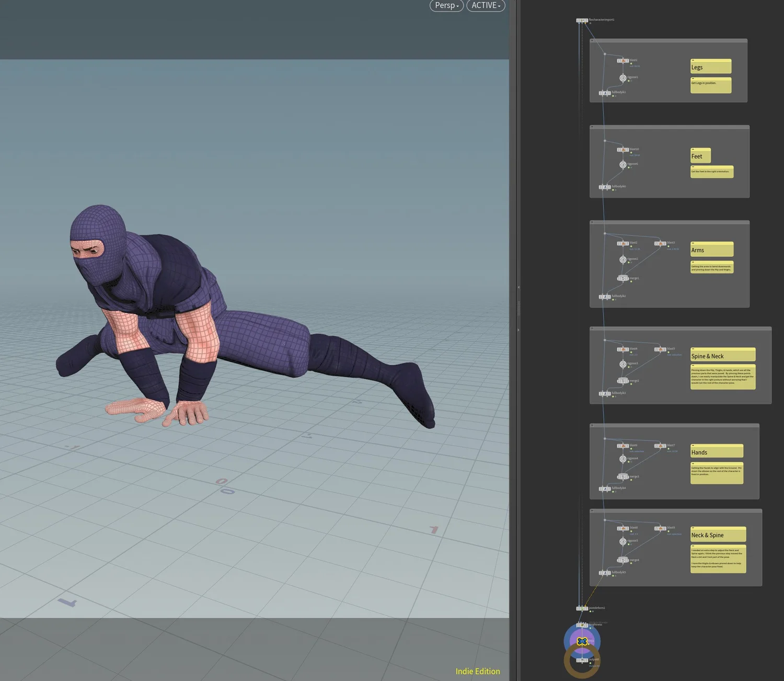Select the fbxcharacterimport1 node at the top

(x=582, y=20)
